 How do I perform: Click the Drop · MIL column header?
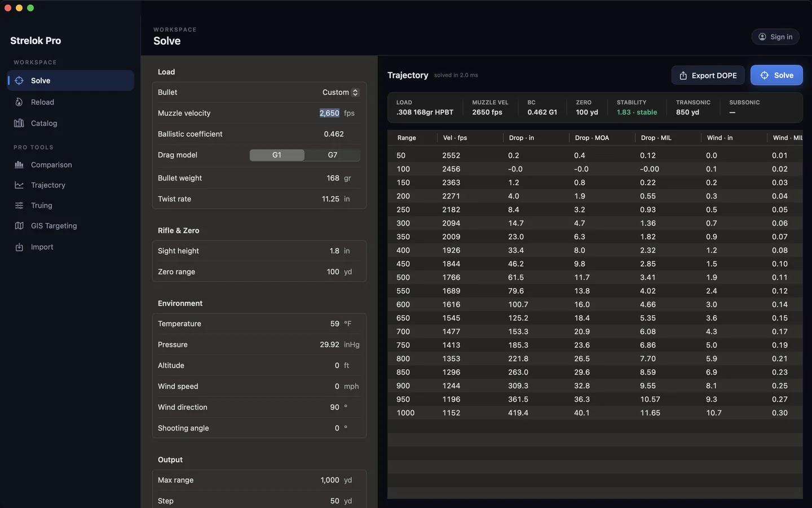656,138
